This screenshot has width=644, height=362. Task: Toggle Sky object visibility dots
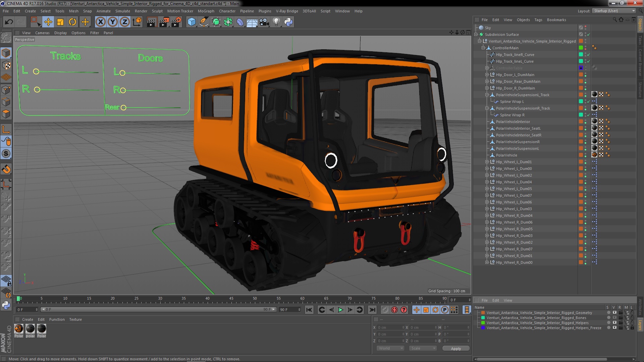point(586,28)
